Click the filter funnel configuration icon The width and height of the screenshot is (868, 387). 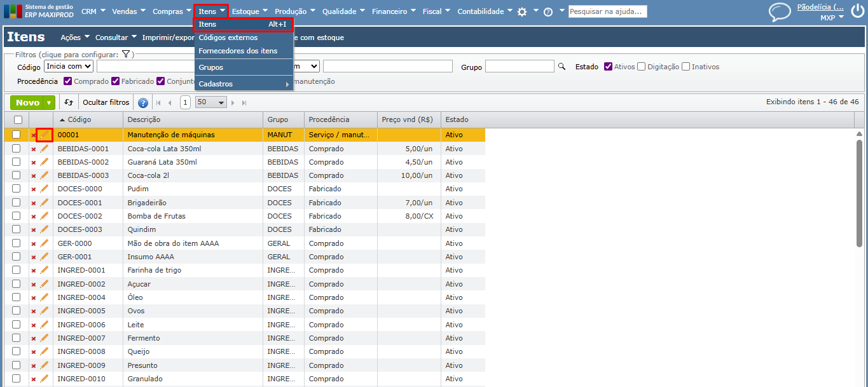tap(126, 55)
